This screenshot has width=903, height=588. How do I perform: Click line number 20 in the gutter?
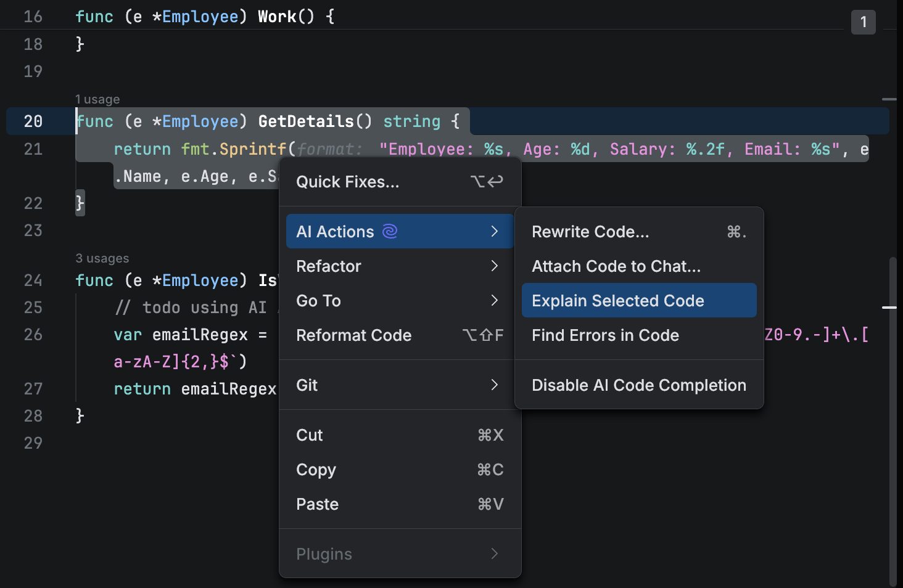[x=33, y=121]
